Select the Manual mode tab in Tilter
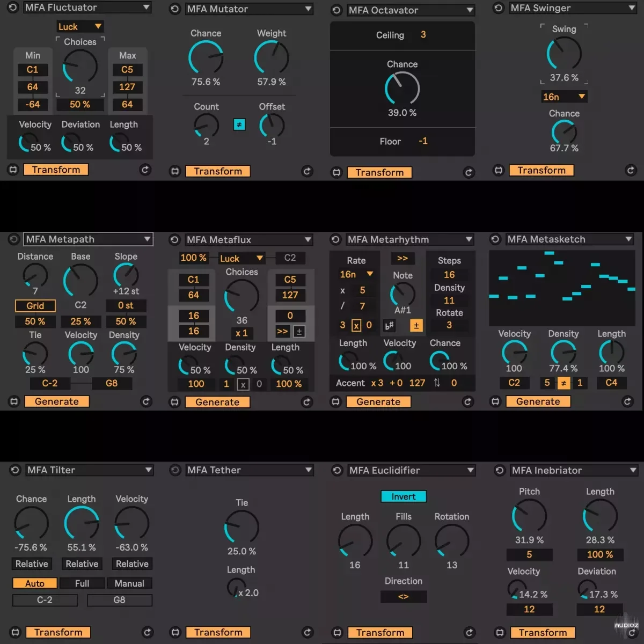The width and height of the screenshot is (644, 644). coord(129,583)
